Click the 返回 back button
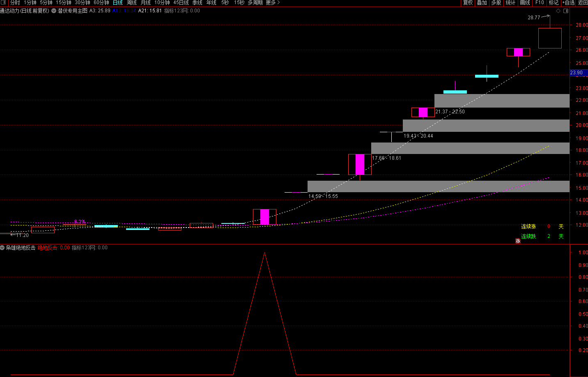Viewport: 588px width, 377px height. (583, 2)
